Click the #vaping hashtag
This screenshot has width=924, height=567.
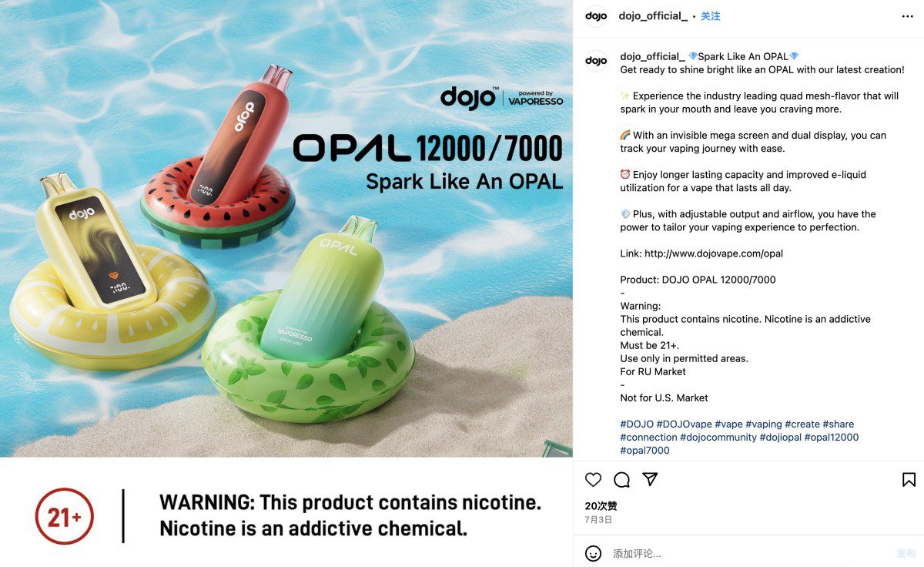tap(764, 424)
